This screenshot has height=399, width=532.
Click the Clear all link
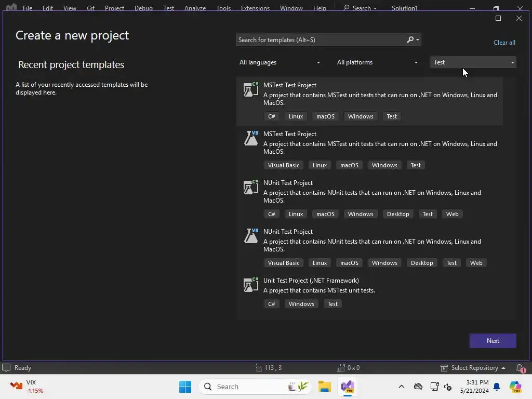point(504,43)
